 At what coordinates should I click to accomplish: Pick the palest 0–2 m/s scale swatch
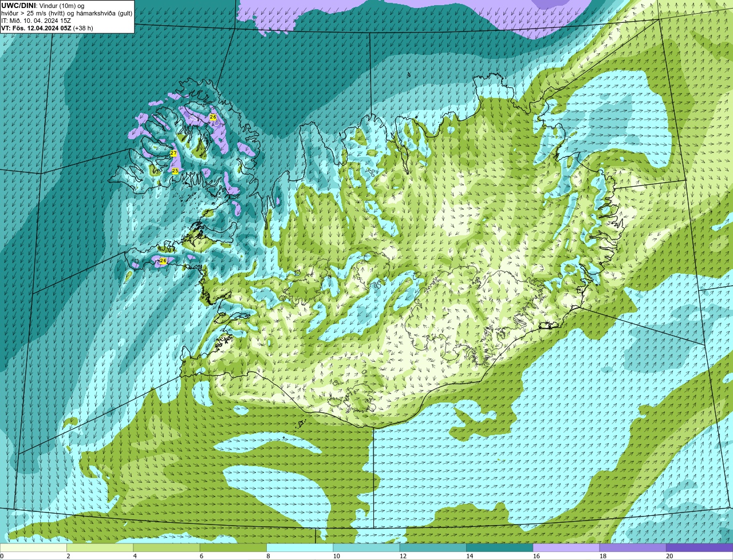(x=33, y=547)
